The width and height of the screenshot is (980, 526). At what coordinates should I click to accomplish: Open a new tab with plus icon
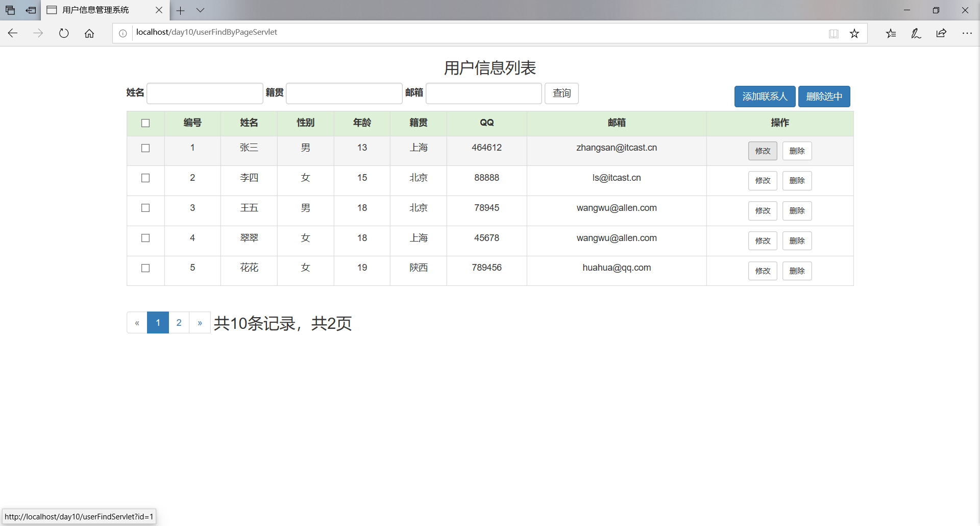pos(181,10)
